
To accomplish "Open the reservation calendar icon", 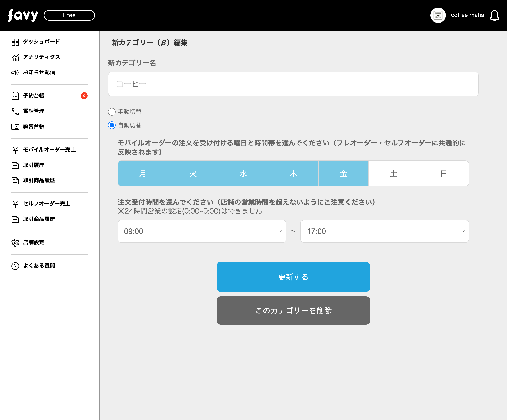I will [15, 96].
